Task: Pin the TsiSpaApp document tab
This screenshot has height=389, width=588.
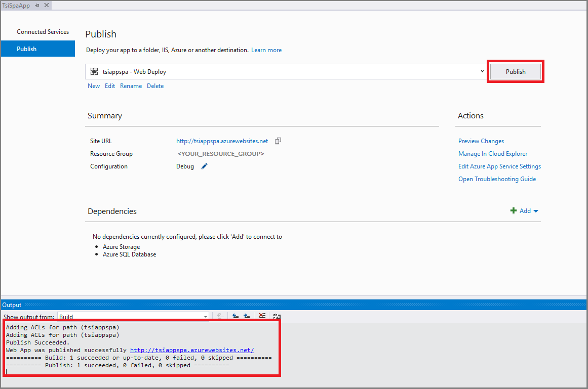Action: [x=37, y=5]
